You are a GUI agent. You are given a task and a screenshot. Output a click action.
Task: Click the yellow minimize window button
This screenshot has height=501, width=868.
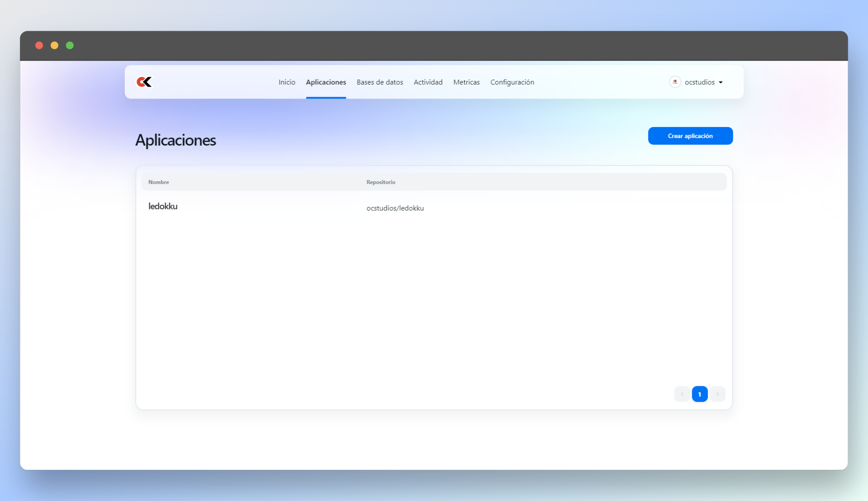click(54, 45)
